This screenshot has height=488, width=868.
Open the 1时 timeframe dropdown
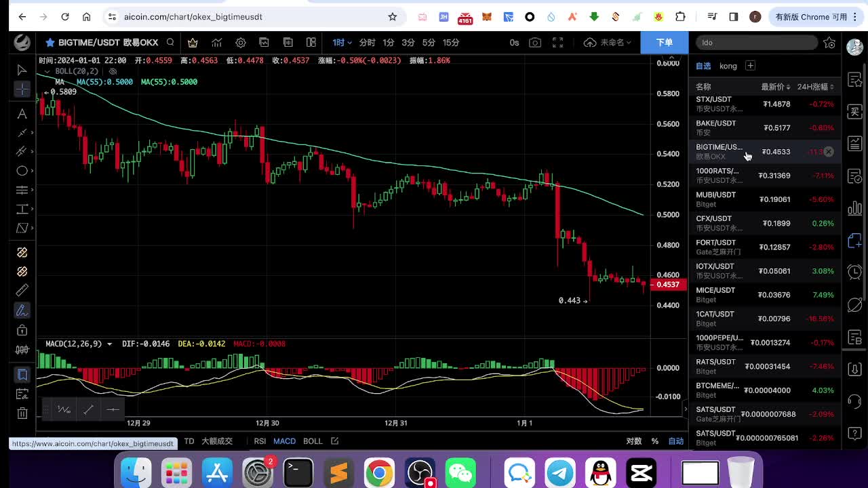(x=342, y=43)
